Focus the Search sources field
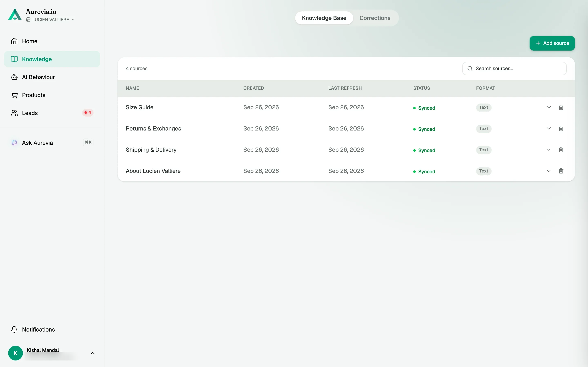Image resolution: width=588 pixels, height=367 pixels. coord(514,69)
